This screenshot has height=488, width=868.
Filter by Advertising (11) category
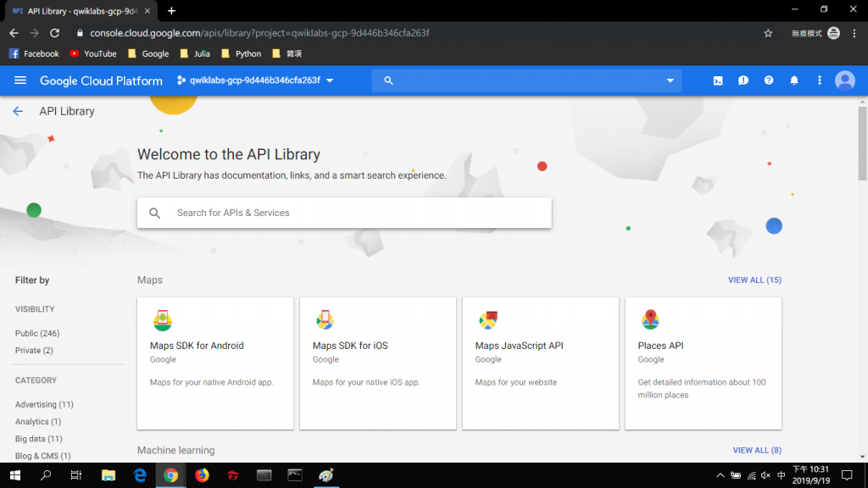pos(44,404)
